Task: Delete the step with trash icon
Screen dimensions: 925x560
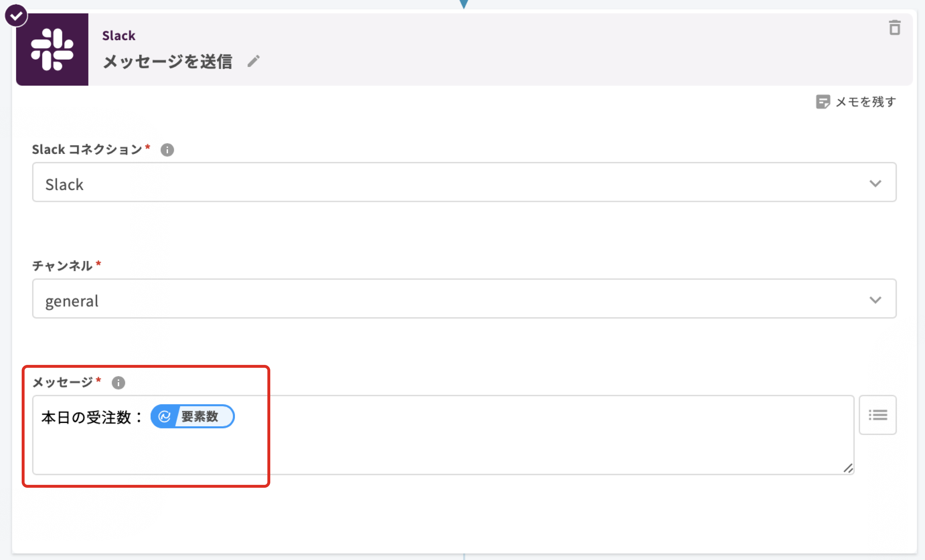Action: point(895,28)
